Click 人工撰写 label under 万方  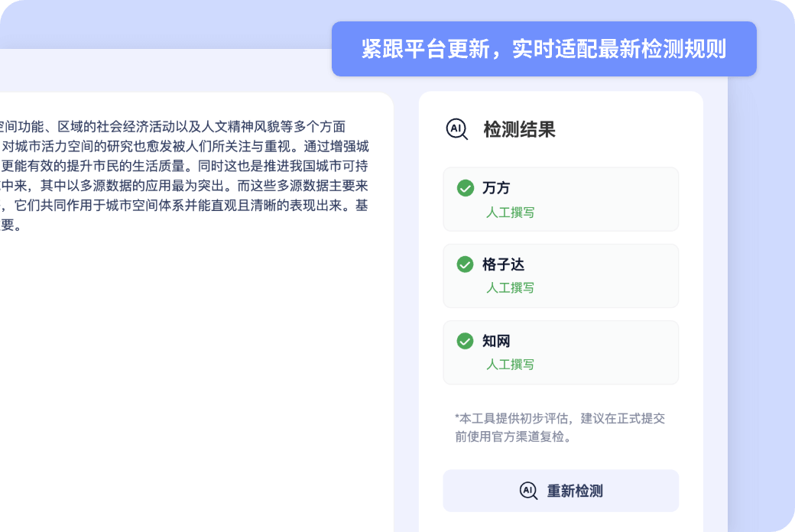[x=510, y=212]
